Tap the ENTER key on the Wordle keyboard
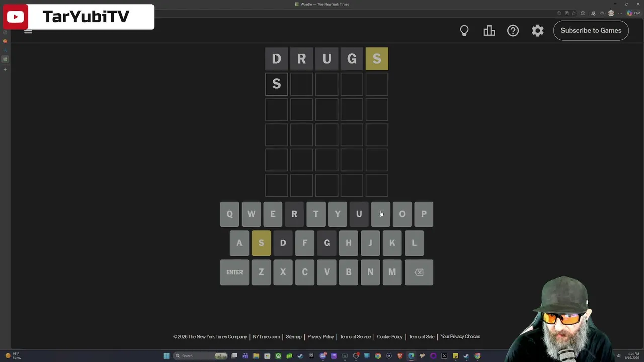Image resolution: width=644 pixels, height=362 pixels. [234, 272]
